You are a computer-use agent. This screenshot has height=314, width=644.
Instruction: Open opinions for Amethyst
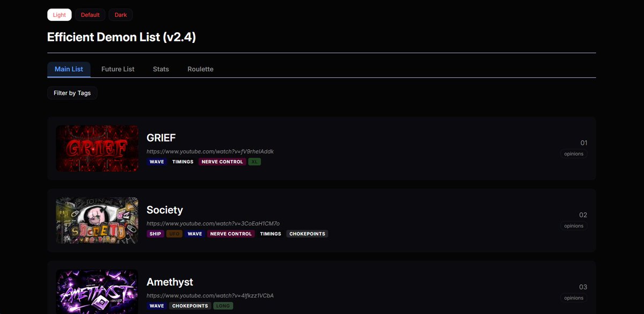click(574, 298)
